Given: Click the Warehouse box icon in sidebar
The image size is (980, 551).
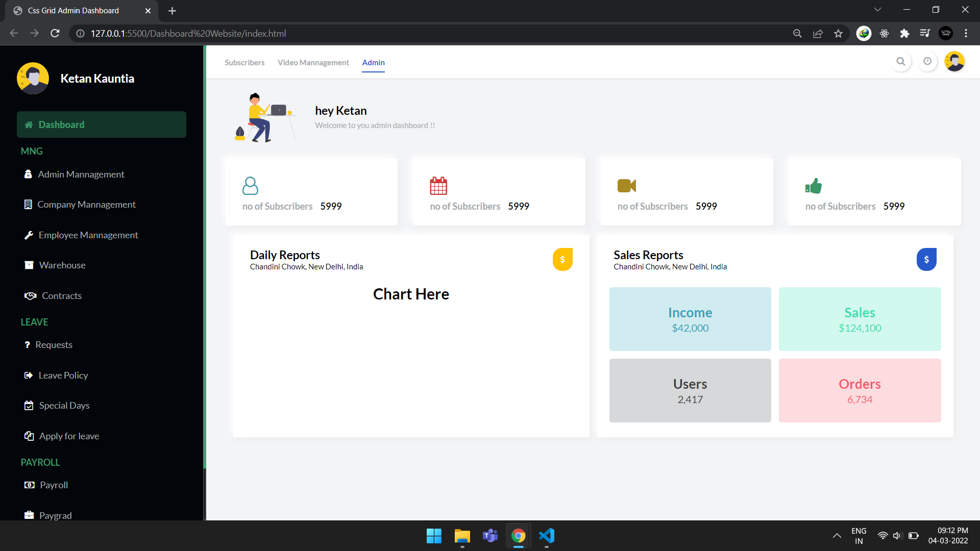Looking at the screenshot, I should point(29,265).
